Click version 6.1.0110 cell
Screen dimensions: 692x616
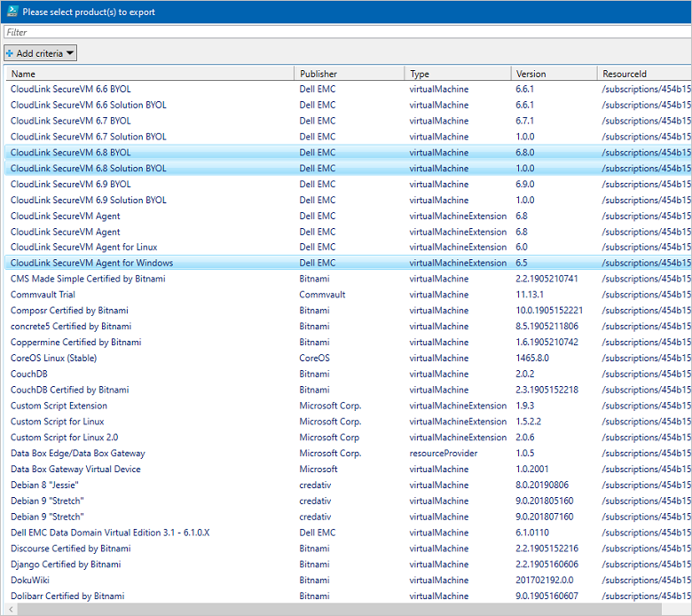point(532,533)
